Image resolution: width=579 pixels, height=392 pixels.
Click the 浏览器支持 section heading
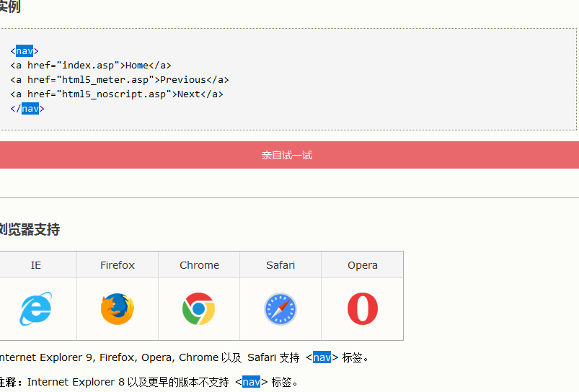30,229
